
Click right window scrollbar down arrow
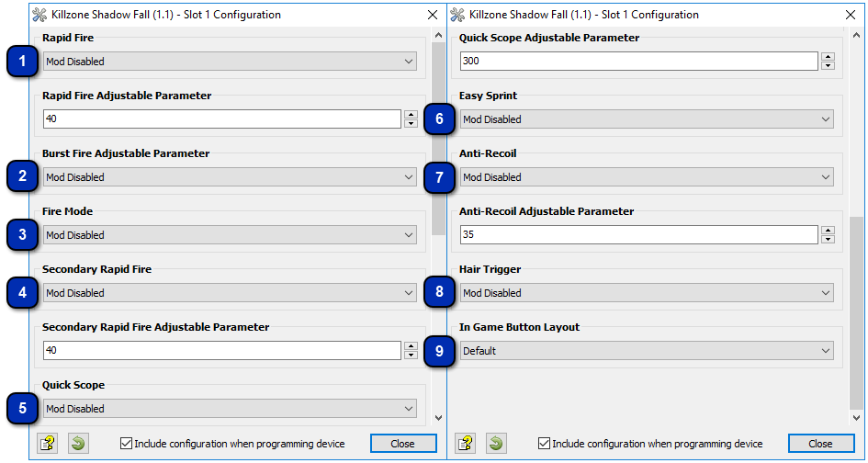(x=856, y=418)
